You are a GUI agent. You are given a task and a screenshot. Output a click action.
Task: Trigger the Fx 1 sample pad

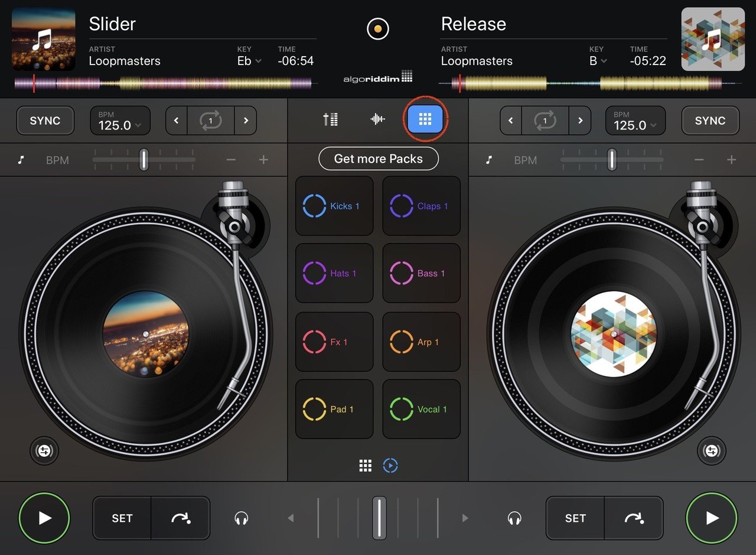334,342
